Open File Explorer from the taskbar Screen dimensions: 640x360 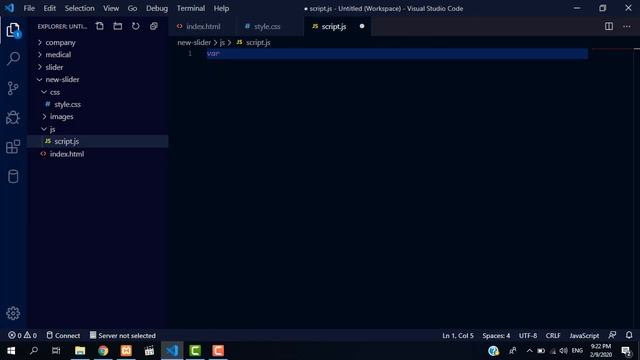(x=80, y=351)
